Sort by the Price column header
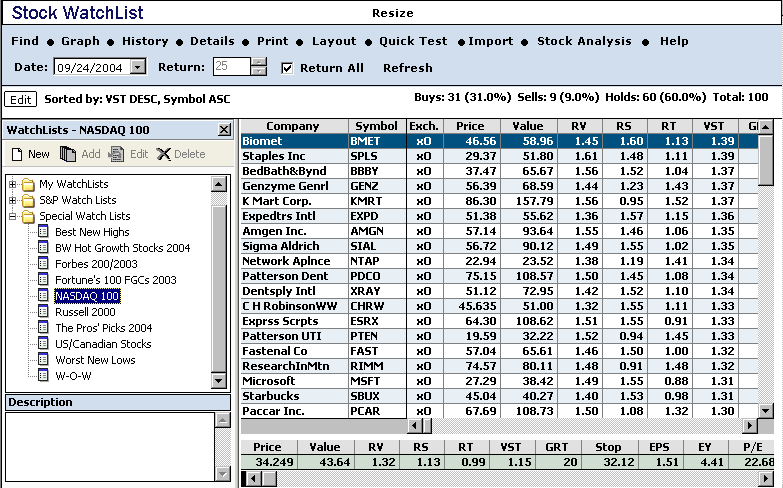The width and height of the screenshot is (783, 488). point(469,126)
